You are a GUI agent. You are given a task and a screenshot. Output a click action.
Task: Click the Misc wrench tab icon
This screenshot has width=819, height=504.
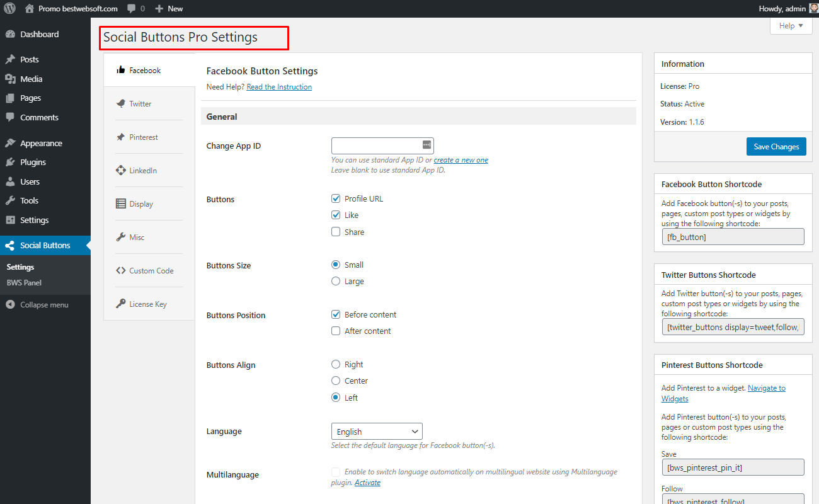[x=121, y=237]
